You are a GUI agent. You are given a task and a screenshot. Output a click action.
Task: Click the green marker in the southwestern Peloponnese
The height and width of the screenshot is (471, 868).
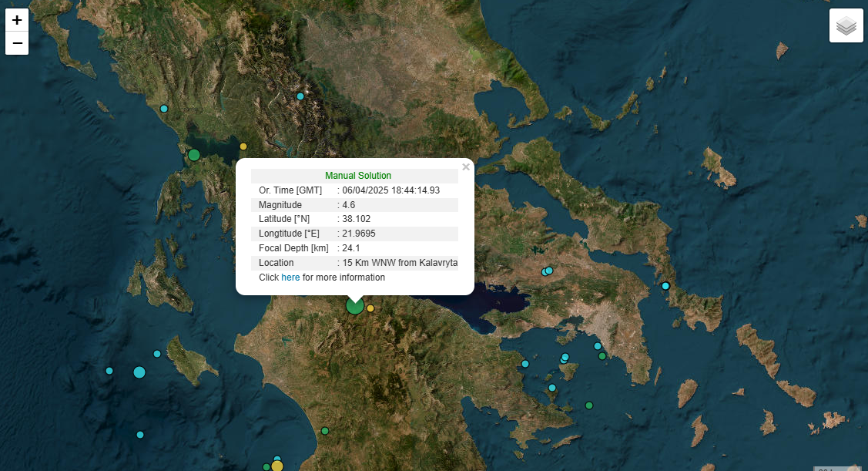coord(325,431)
